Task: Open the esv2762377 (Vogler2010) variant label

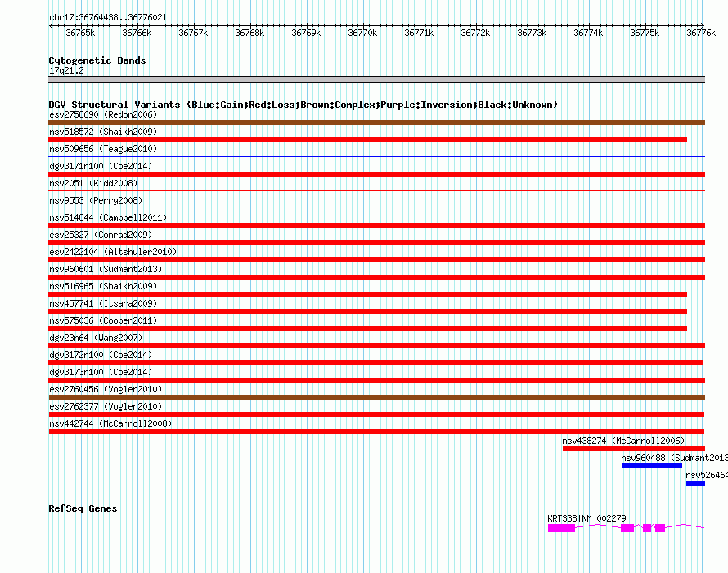Action: 106,406
